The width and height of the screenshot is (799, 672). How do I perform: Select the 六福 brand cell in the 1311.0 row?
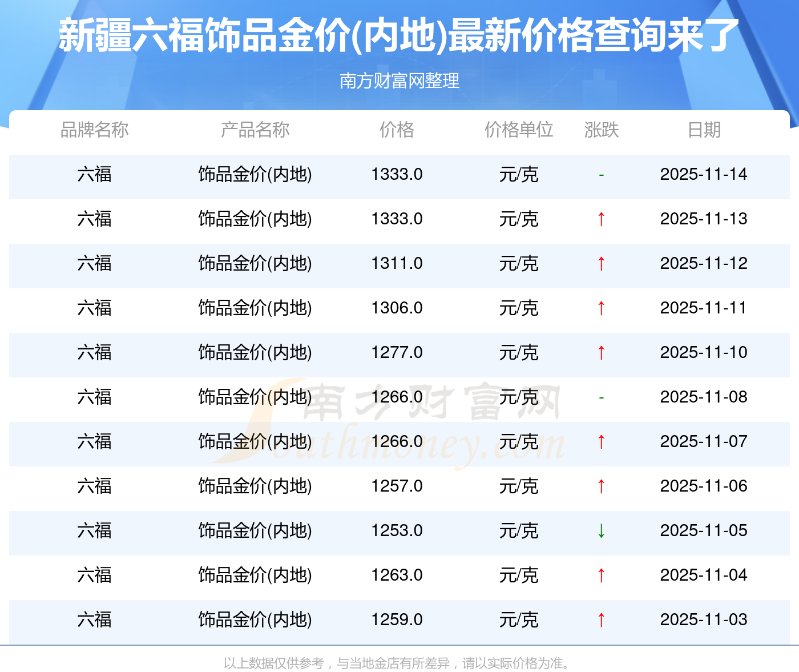[x=94, y=263]
